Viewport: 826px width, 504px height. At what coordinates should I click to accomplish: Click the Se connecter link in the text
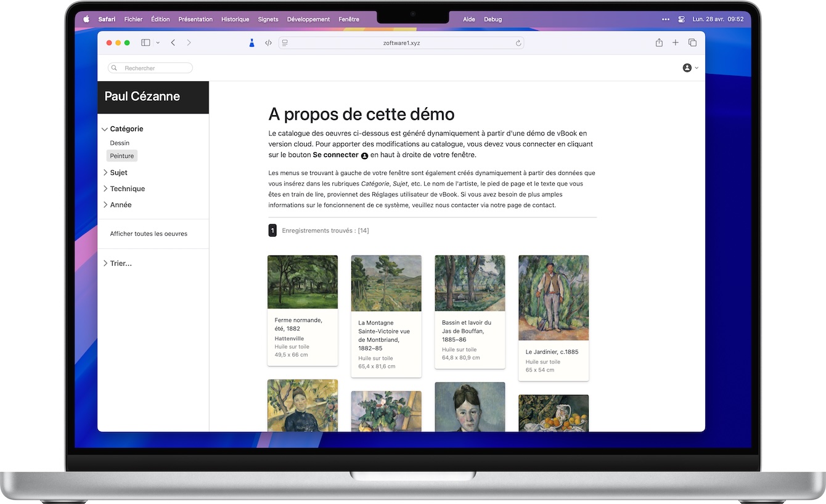(x=337, y=155)
